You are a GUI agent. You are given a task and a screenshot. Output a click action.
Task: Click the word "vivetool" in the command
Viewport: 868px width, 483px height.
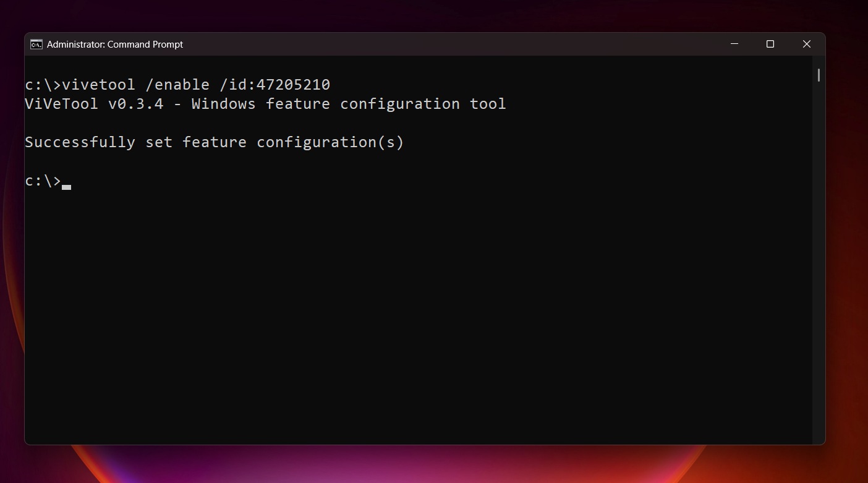point(98,85)
